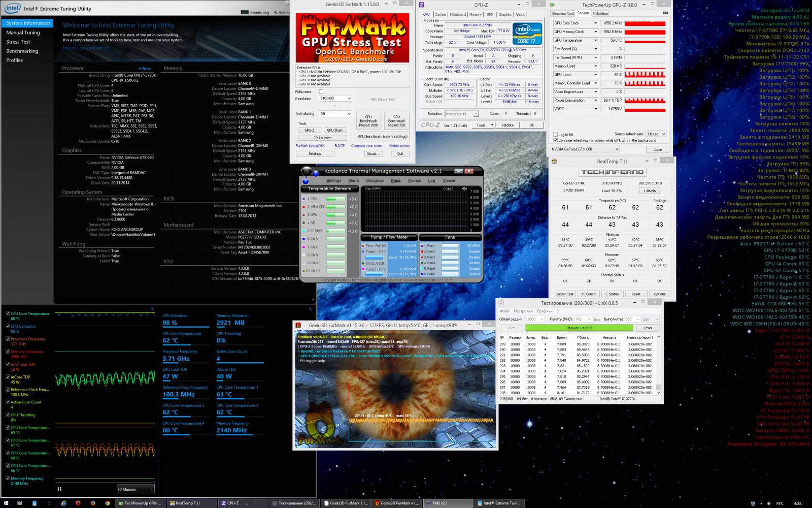Toggle Processor Frequency monitor checkbox in XTU
Image resolution: width=812 pixels, height=508 pixels.
[8, 339]
